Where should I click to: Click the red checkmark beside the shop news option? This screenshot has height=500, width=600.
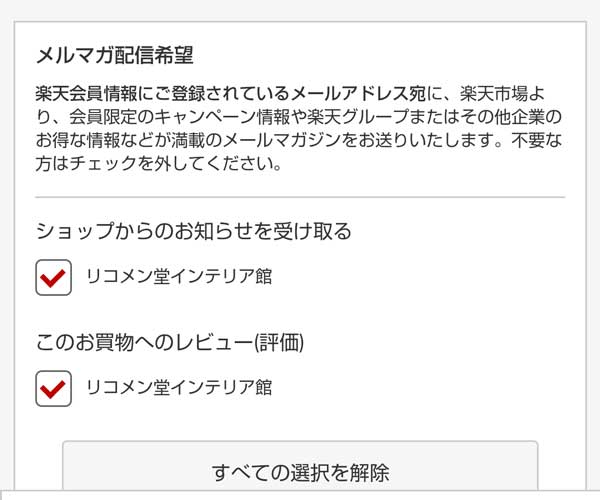point(53,277)
